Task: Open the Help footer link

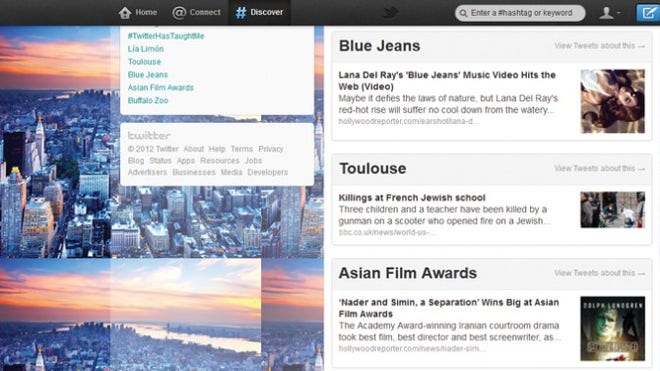Action: tap(217, 149)
